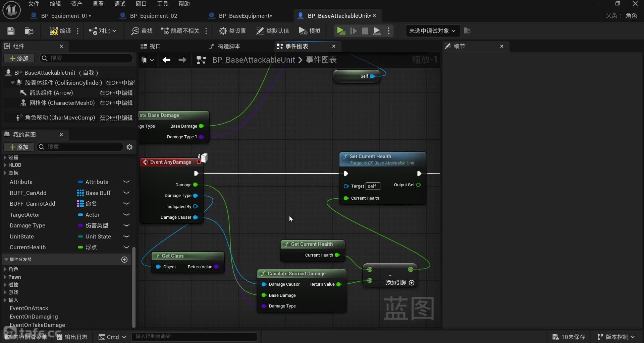The width and height of the screenshot is (644, 343).
Task: Open the debug object dropdown
Action: coord(432,31)
